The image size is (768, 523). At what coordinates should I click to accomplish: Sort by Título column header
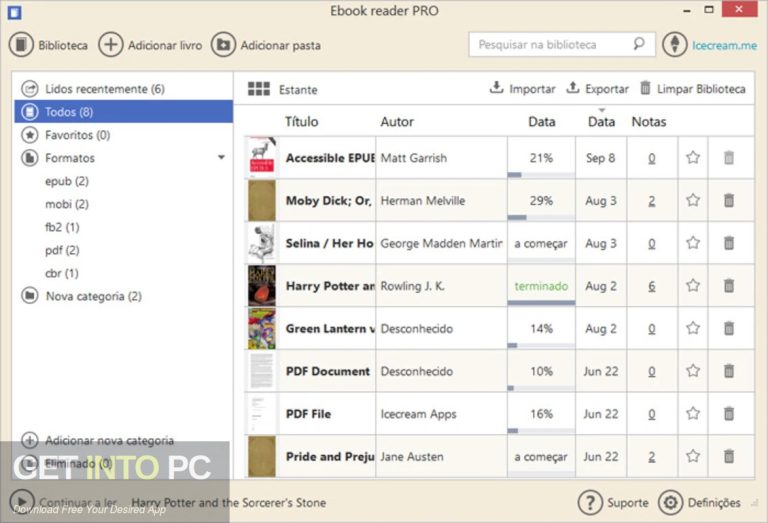(302, 121)
